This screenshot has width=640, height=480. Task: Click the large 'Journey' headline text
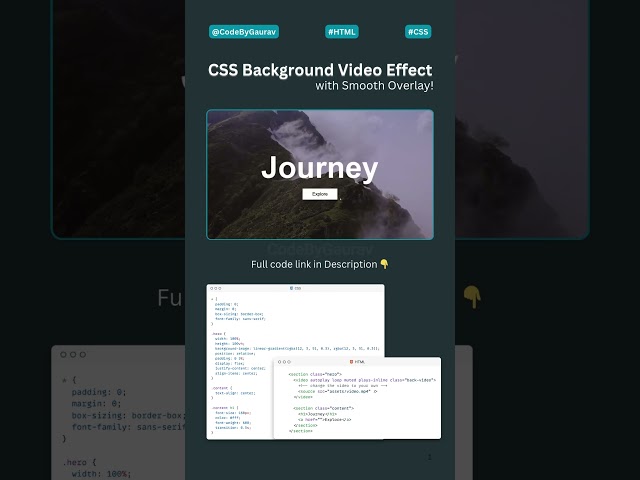(x=320, y=168)
